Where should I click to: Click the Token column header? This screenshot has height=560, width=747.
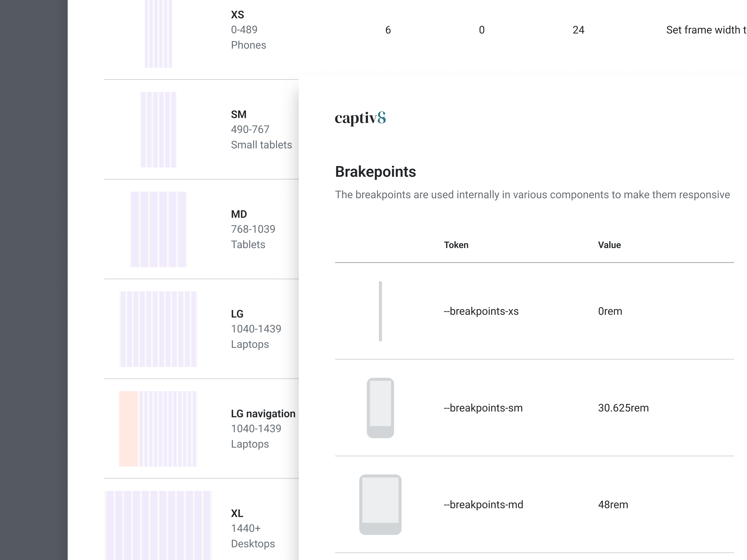tap(456, 245)
